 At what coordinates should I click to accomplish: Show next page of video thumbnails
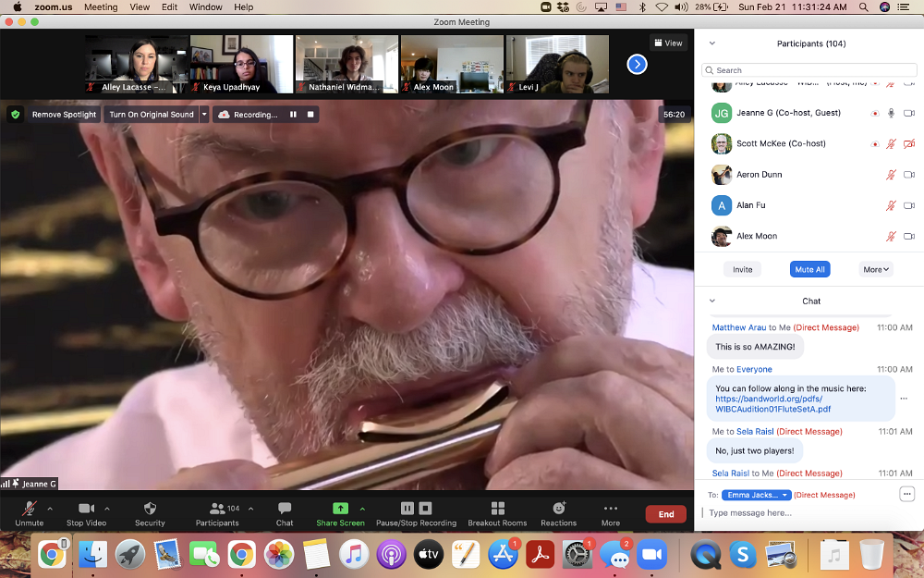[637, 65]
